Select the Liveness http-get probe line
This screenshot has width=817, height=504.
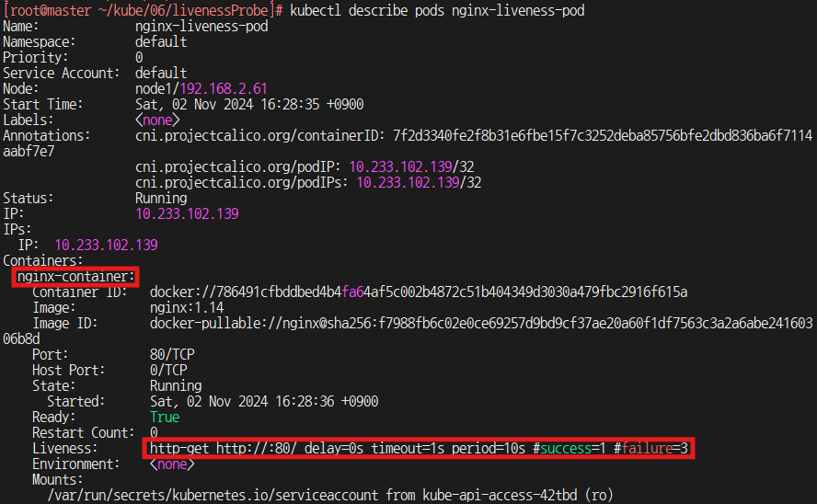[x=419, y=448]
